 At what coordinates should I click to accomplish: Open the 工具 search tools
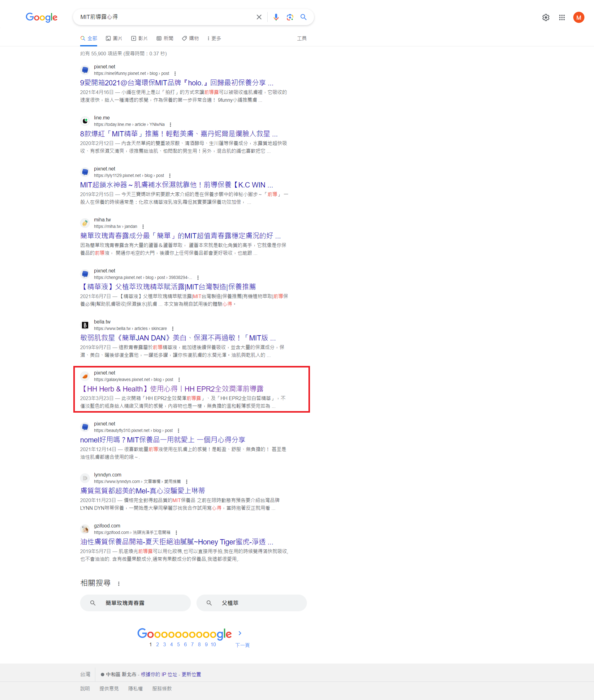click(302, 38)
